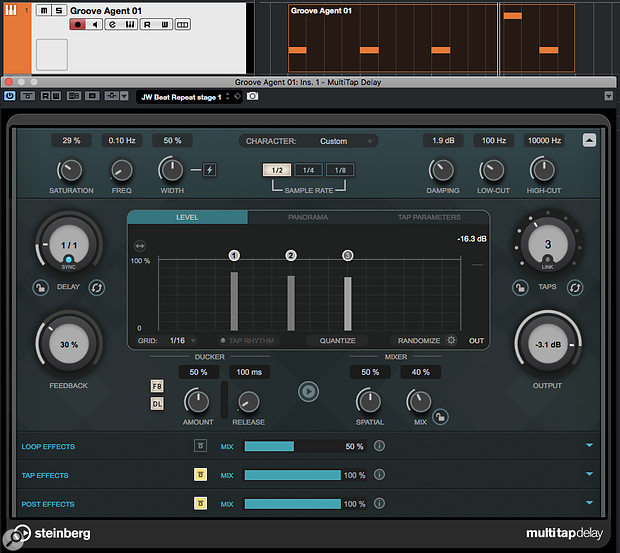Adjust the POST EFFECTS mix slider
Screen dimensions: 620x553
point(304,504)
